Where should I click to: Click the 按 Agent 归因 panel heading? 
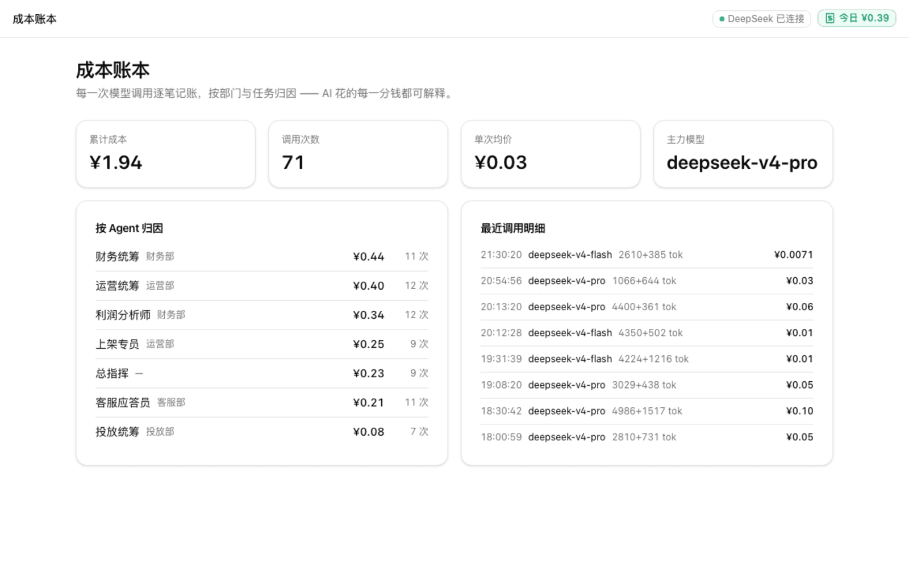click(x=129, y=228)
